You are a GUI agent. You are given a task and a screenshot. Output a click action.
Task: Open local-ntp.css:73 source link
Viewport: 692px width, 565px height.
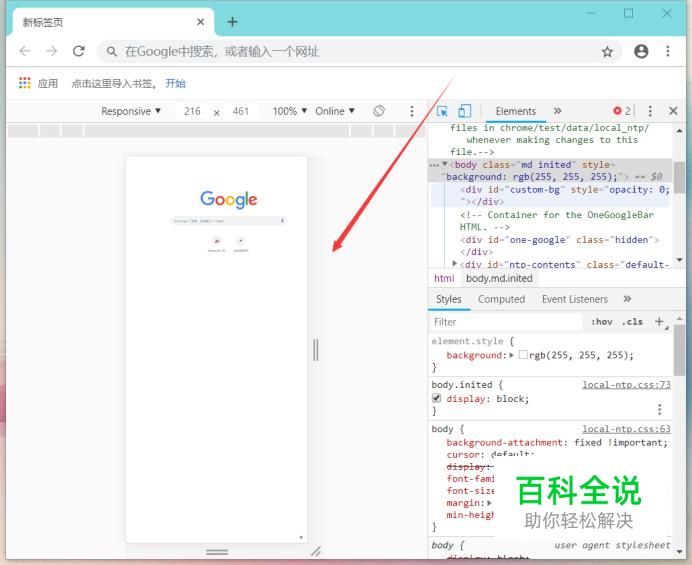coord(626,384)
